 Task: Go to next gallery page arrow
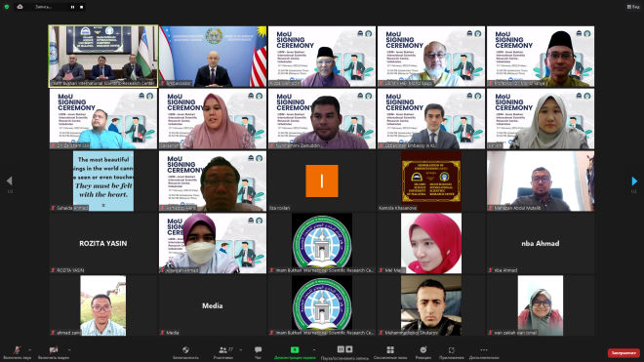point(634,181)
